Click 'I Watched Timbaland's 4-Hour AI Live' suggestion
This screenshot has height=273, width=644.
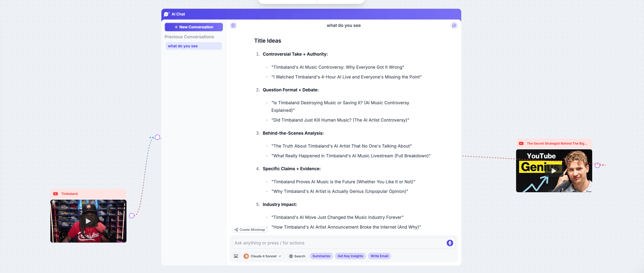[346, 77]
